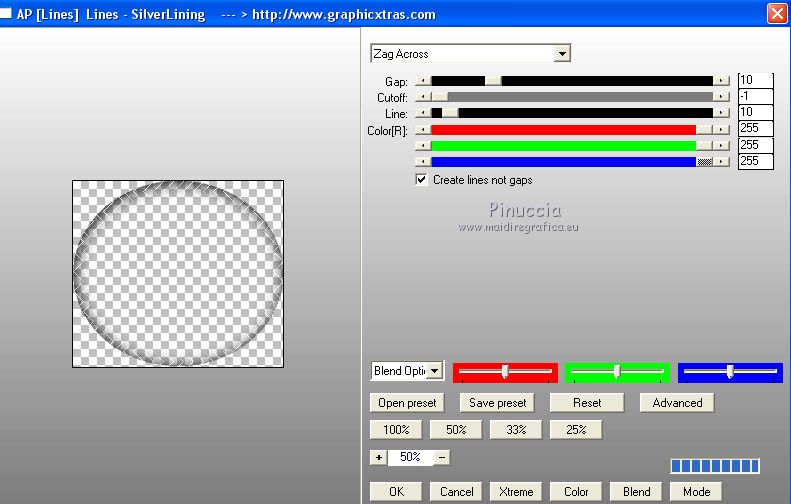Click the Cutoff slider thumb
This screenshot has height=504, width=791.
pos(439,97)
